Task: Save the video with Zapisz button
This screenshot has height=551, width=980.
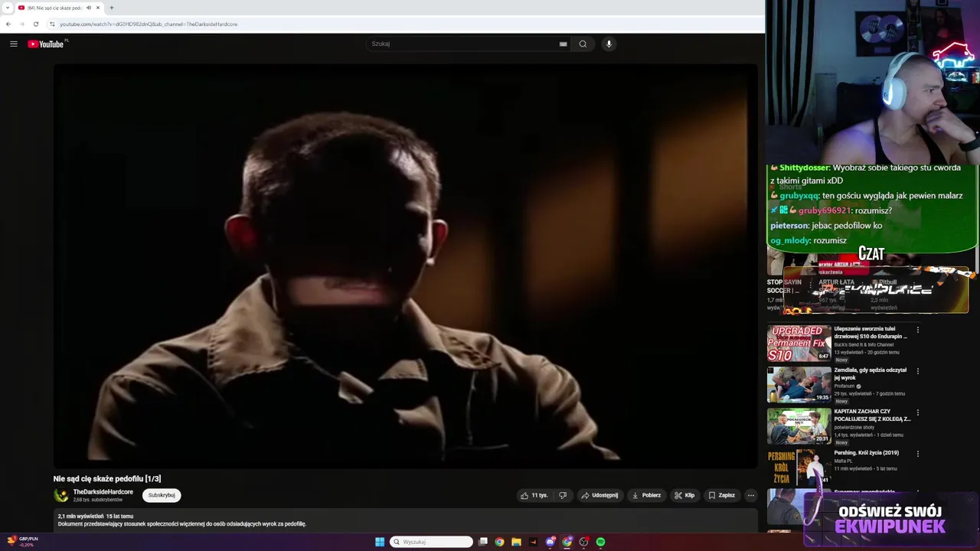Action: 721,495
